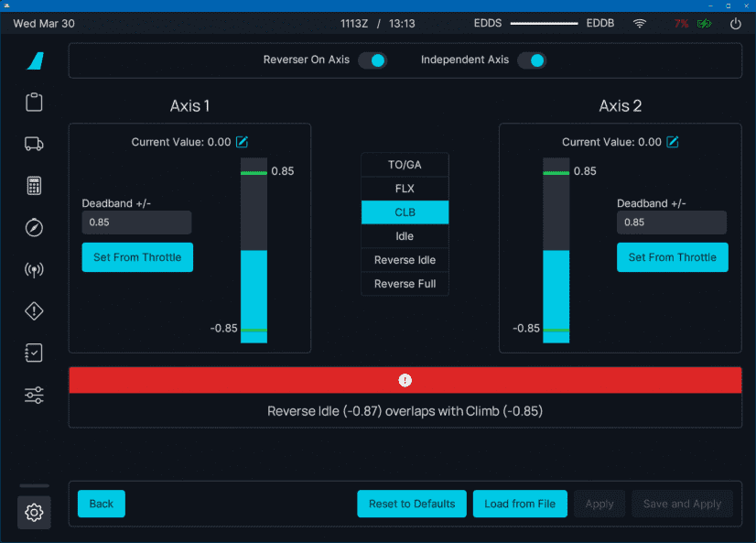This screenshot has height=543, width=756.
Task: Open the truck Ground services icon
Action: point(34,144)
